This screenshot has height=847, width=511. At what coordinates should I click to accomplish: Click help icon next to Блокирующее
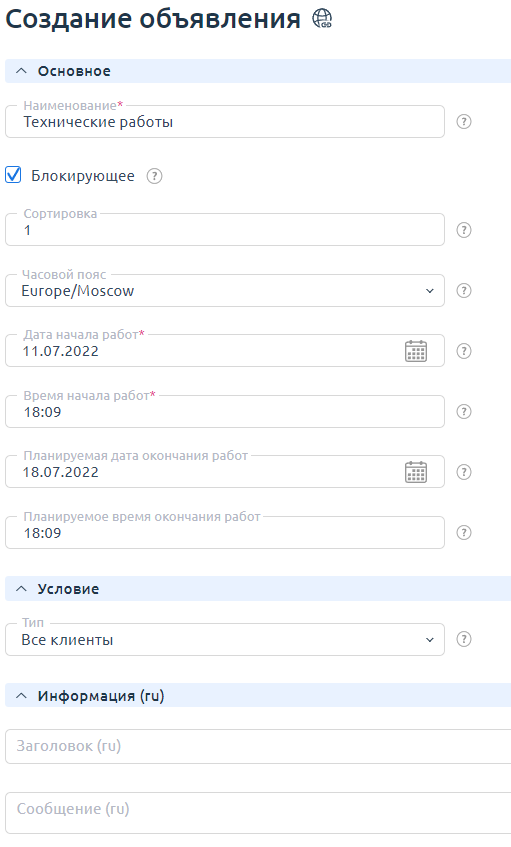tap(154, 176)
